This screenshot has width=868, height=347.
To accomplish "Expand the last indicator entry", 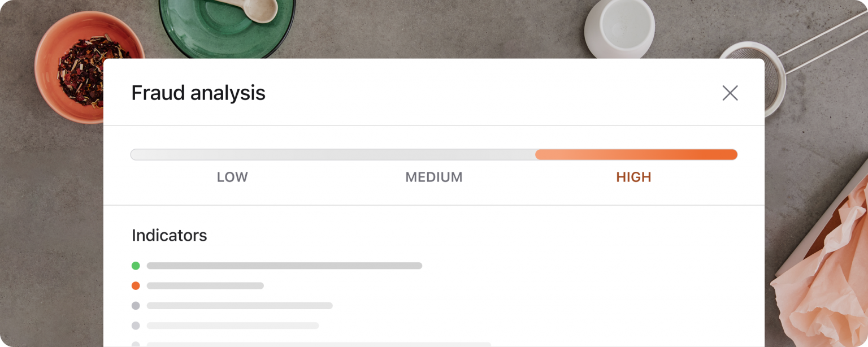I will 311,344.
